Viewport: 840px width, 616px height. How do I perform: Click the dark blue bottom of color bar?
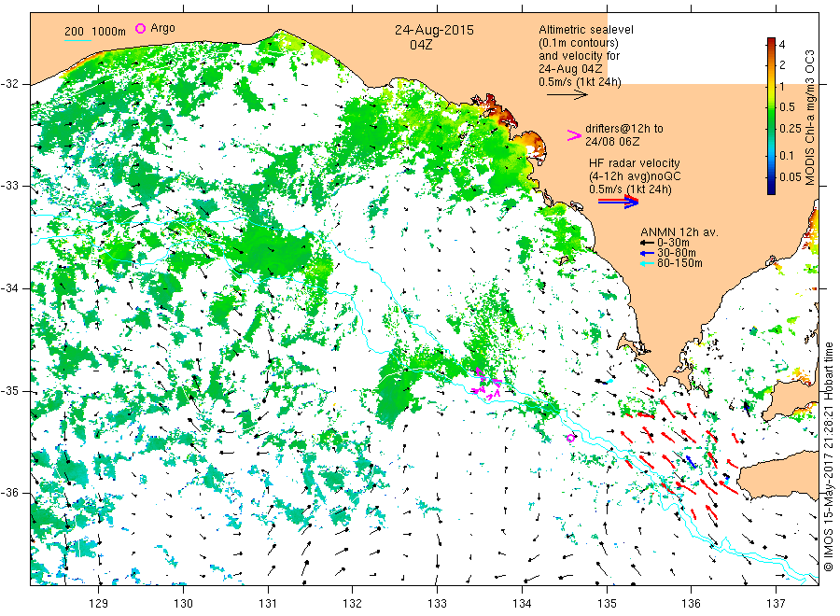click(771, 189)
